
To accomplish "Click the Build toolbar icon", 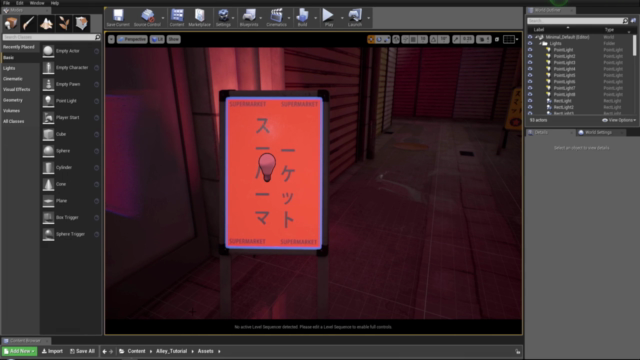I will pos(302,18).
